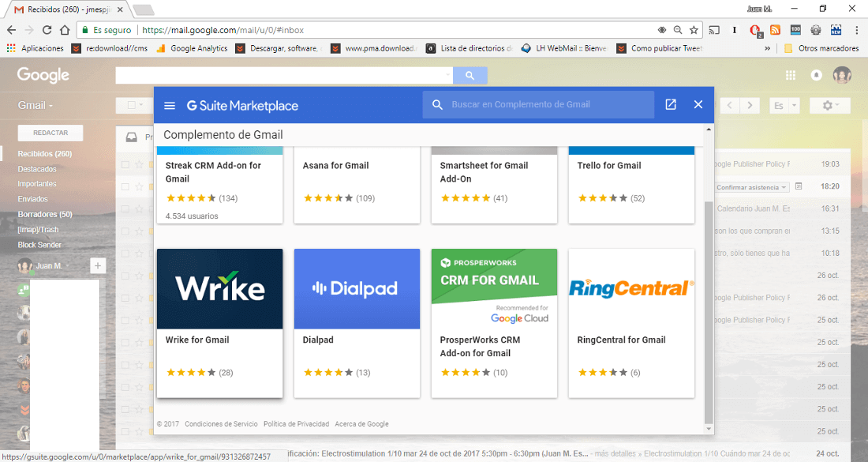The image size is (868, 462).
Task: Go to Chrome home page icon
Action: click(65, 30)
